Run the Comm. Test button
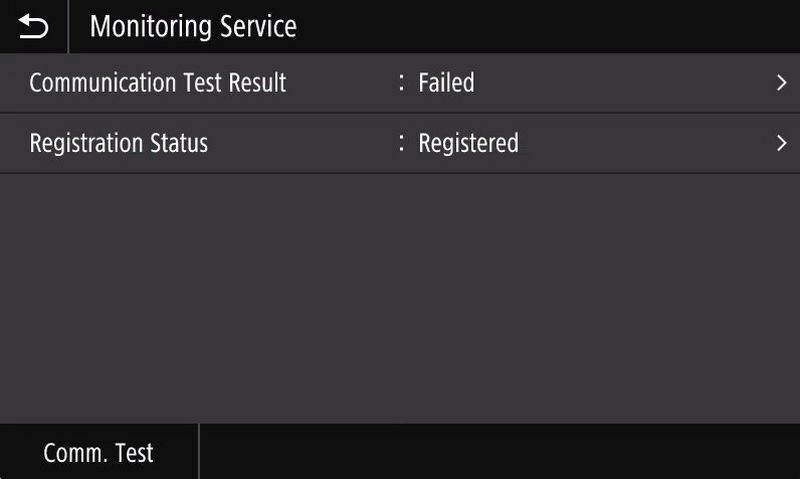The height and width of the screenshot is (479, 800). click(98, 452)
